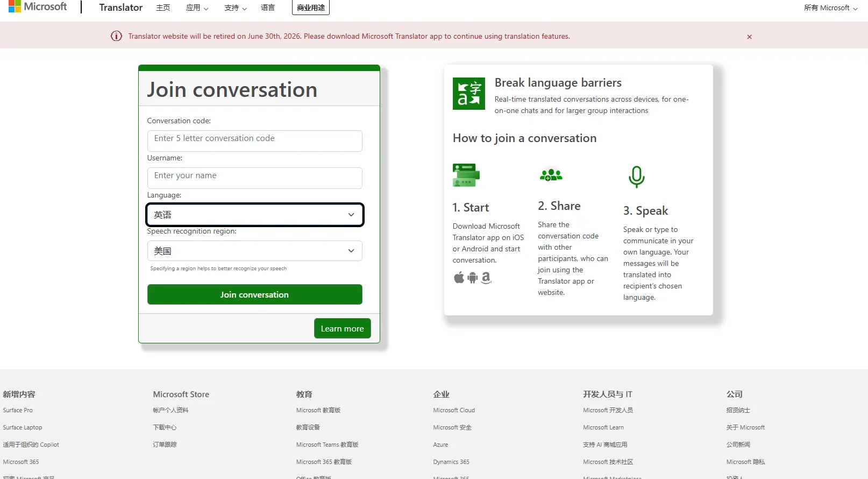
Task: Open the Microsoft 教育版 link
Action: click(318, 410)
